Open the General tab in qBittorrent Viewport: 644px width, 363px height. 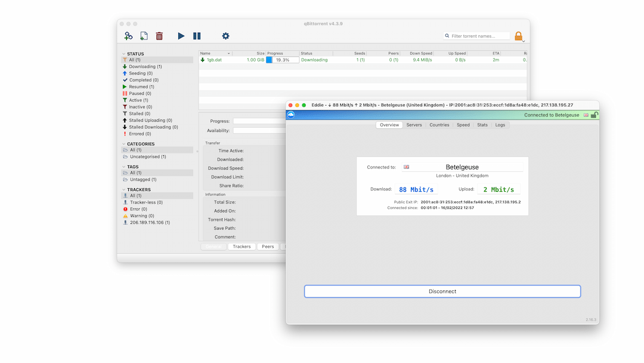click(213, 247)
